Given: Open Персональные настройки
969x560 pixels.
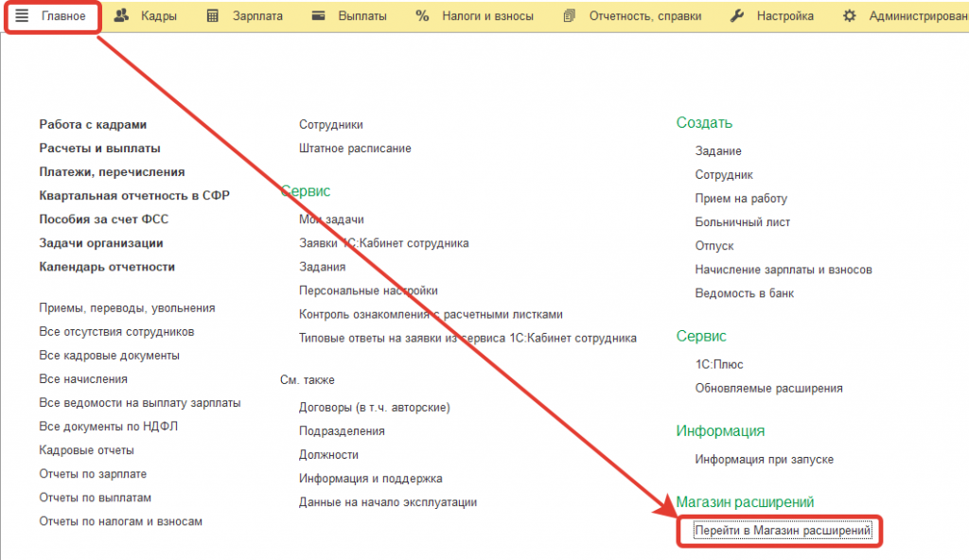Looking at the screenshot, I should [368, 290].
